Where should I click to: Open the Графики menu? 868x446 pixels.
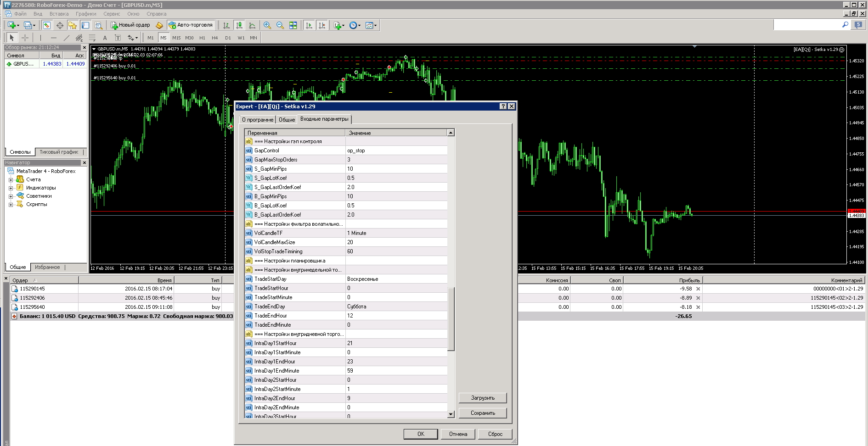pyautogui.click(x=86, y=14)
